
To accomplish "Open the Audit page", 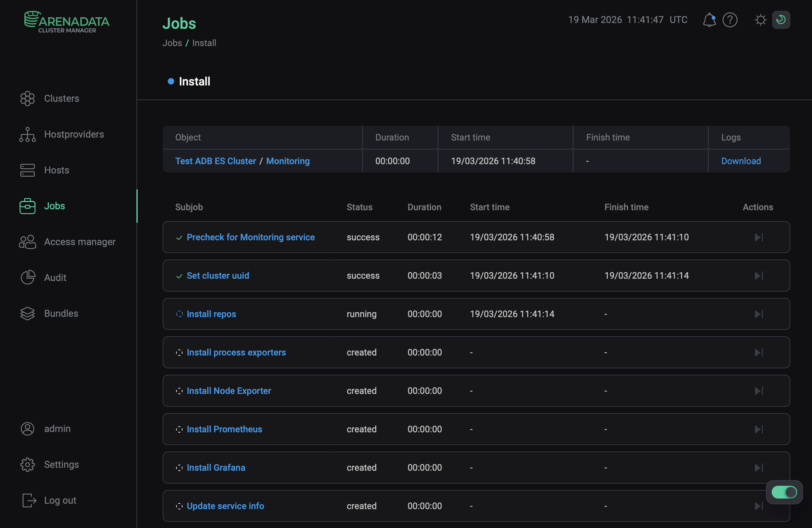I will [x=55, y=277].
